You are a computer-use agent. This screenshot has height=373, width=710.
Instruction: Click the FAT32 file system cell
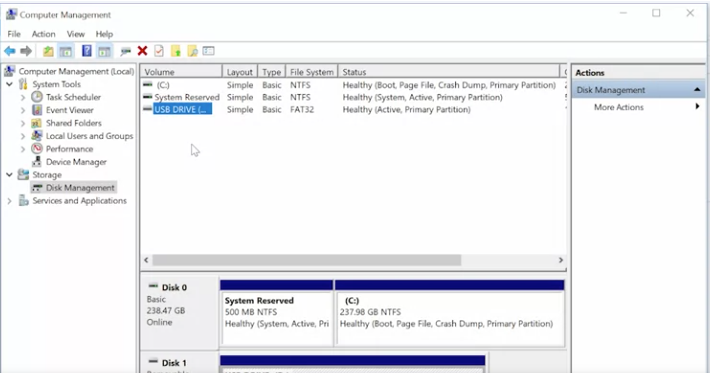click(x=302, y=110)
